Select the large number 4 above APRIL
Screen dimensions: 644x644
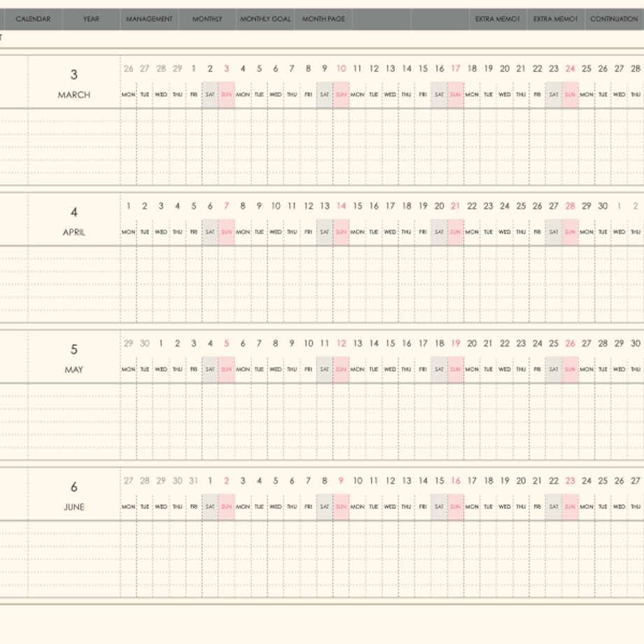(74, 212)
